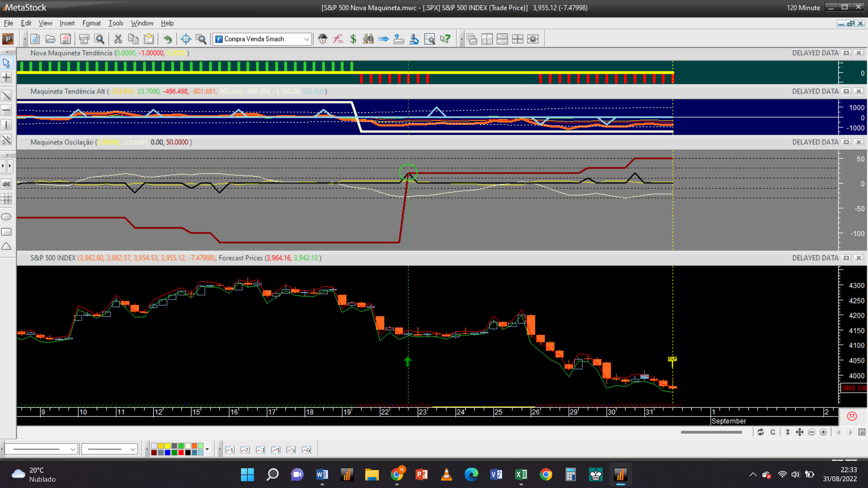Click the scissors cut icon
The width and height of the screenshot is (868, 488).
118,39
